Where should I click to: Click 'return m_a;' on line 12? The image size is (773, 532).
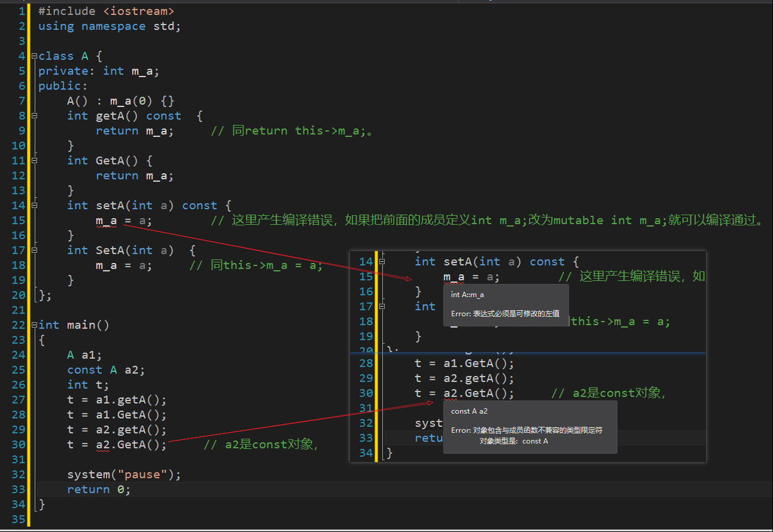click(135, 175)
